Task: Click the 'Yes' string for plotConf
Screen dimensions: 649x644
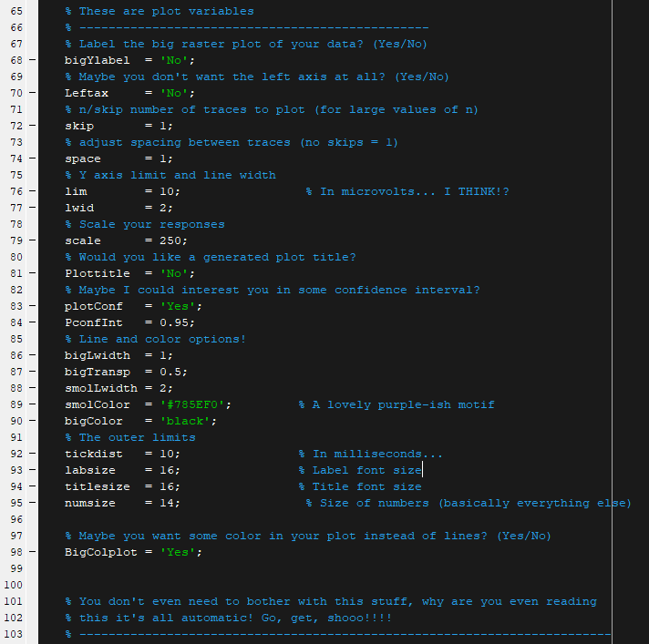Action: [x=177, y=306]
